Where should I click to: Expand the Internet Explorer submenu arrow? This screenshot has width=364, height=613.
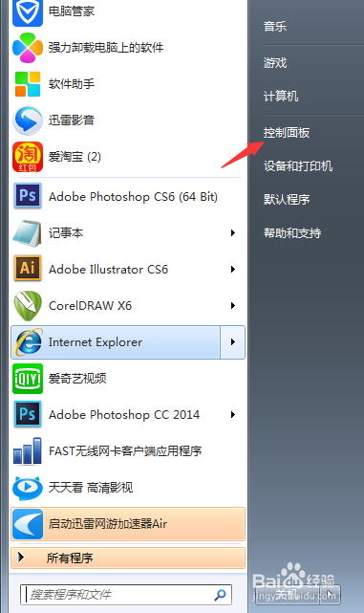pos(233,342)
